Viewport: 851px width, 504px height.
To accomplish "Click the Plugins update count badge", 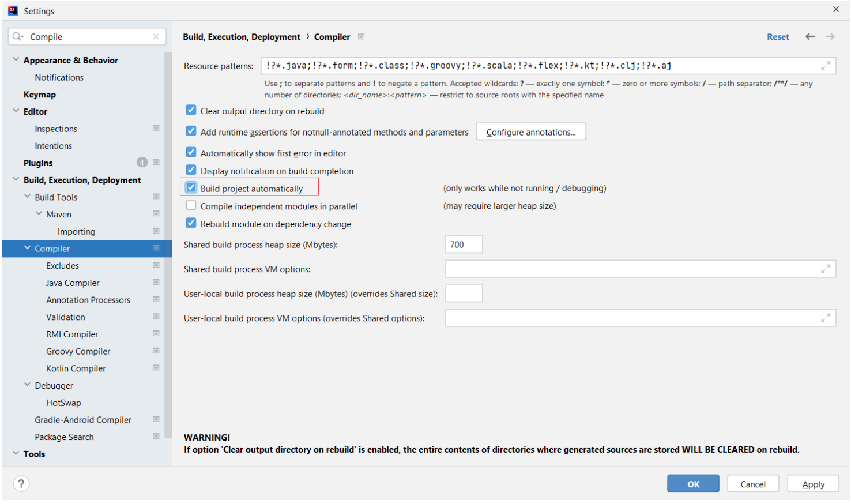I will point(142,163).
